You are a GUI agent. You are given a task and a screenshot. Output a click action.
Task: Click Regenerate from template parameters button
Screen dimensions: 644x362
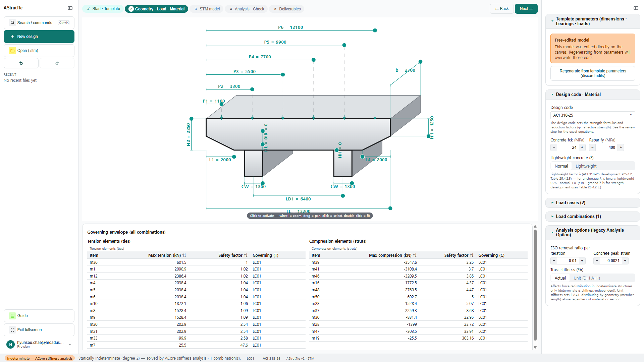point(593,73)
